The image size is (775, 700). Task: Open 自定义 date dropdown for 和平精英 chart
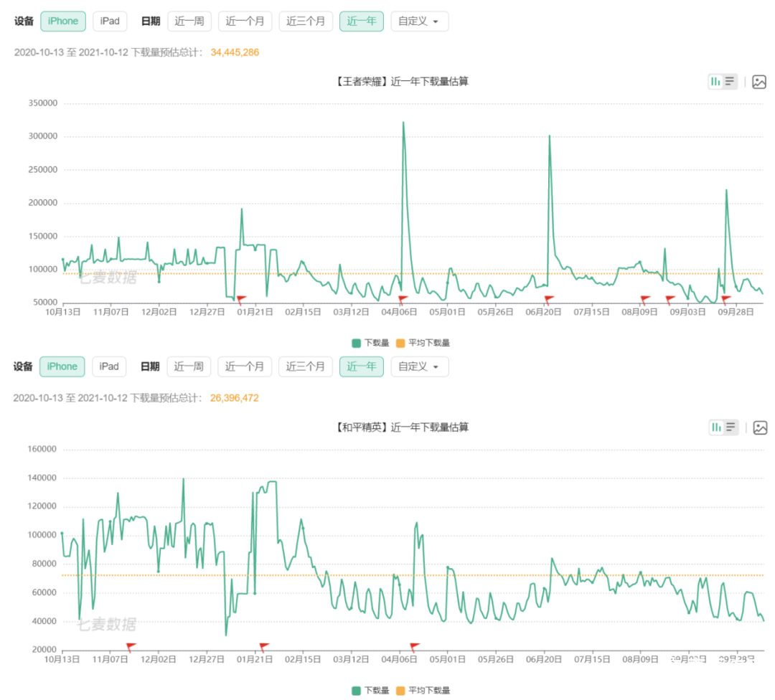(419, 366)
